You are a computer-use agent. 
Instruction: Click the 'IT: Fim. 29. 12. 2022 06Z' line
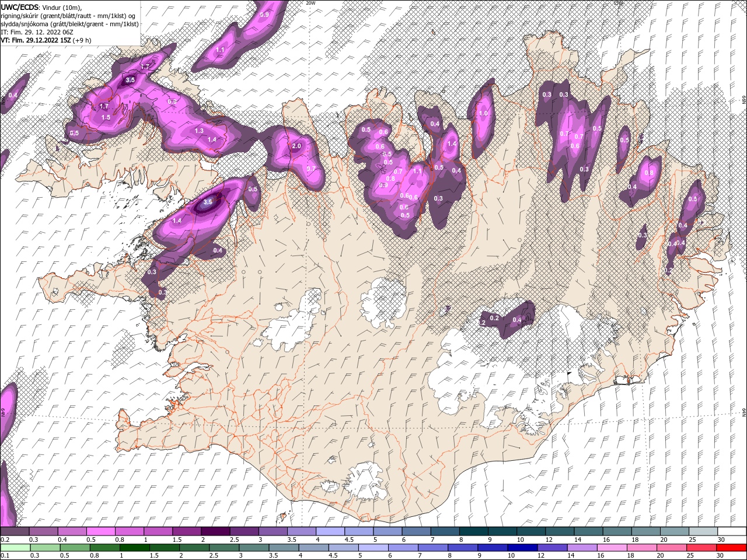(37, 32)
